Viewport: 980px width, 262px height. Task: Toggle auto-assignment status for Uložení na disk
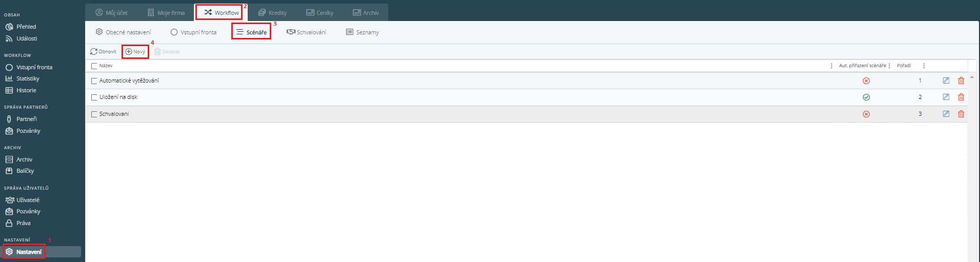[x=866, y=97]
